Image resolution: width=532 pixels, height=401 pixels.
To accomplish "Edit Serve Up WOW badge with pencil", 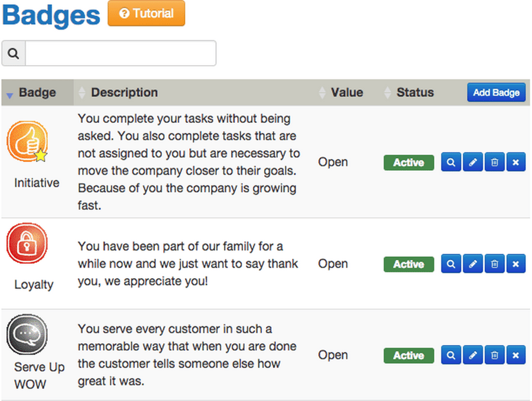I will click(472, 356).
